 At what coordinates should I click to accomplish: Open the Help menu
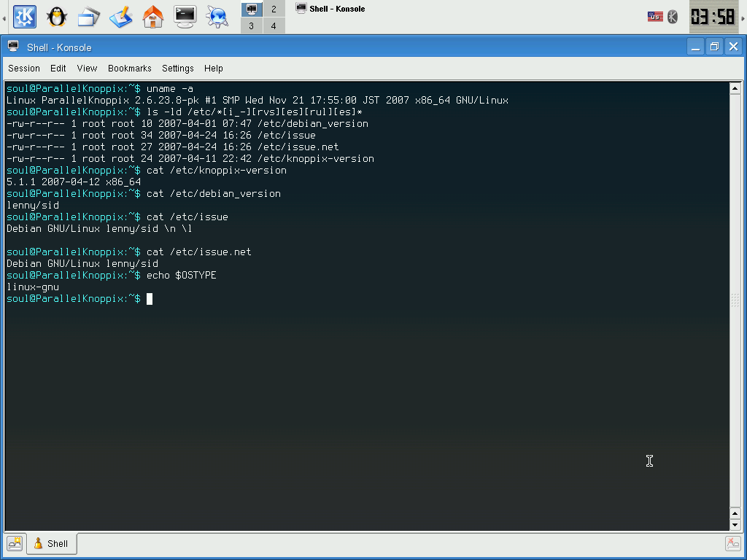click(x=214, y=68)
